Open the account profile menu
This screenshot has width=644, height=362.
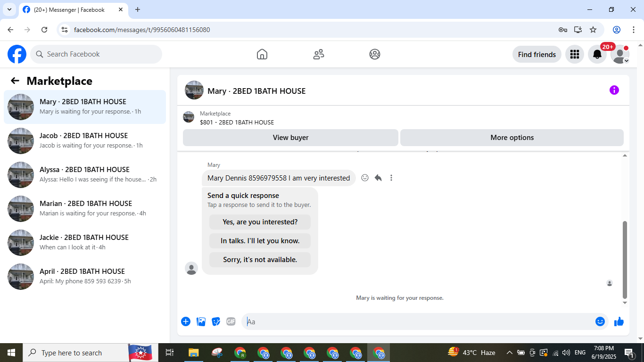620,54
